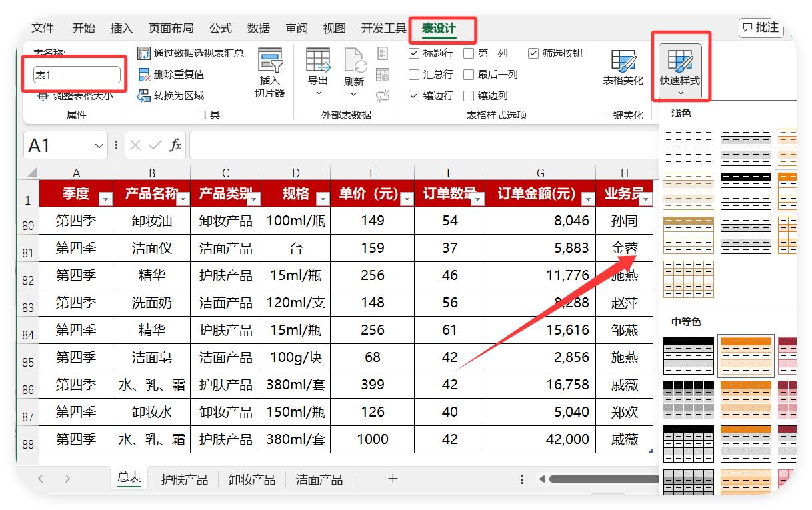Open the 洁面产品 sheet tab
The width and height of the screenshot is (812, 510).
pos(319,479)
